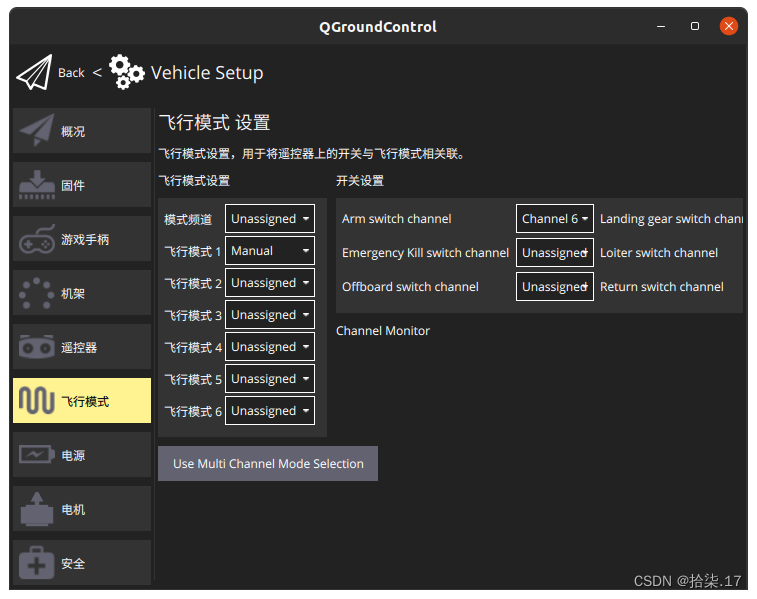Open the Offboard switch channel dropdown

pyautogui.click(x=554, y=287)
